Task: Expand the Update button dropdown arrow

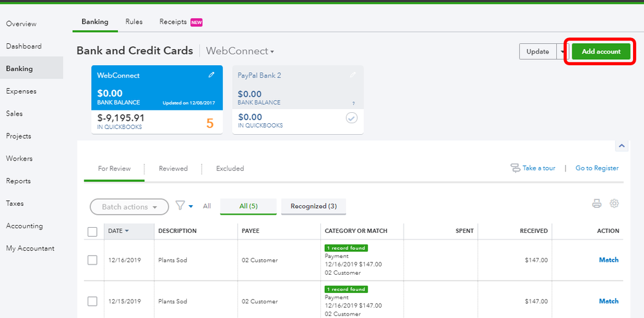Action: pos(562,52)
